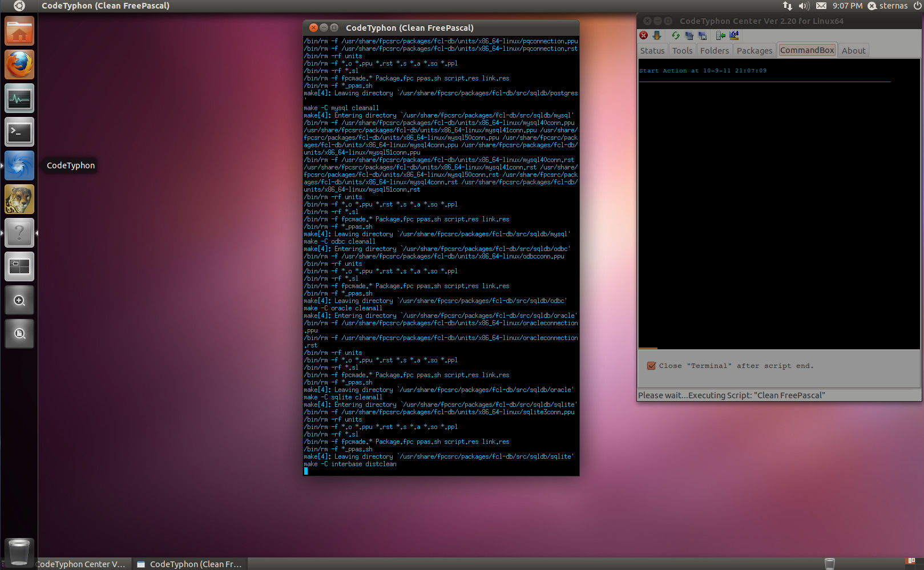The height and width of the screenshot is (570, 924).
Task: Select the CommandBox tab
Action: point(807,50)
